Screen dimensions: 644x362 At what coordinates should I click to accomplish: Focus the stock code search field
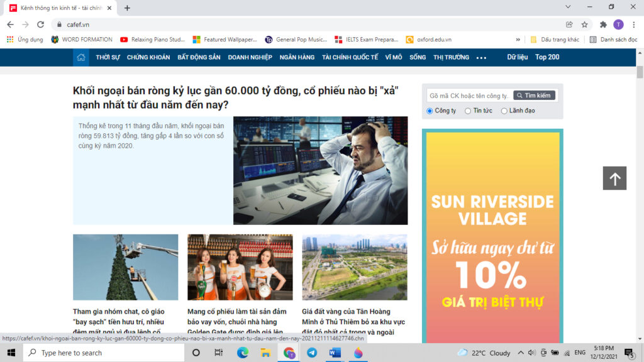click(470, 96)
